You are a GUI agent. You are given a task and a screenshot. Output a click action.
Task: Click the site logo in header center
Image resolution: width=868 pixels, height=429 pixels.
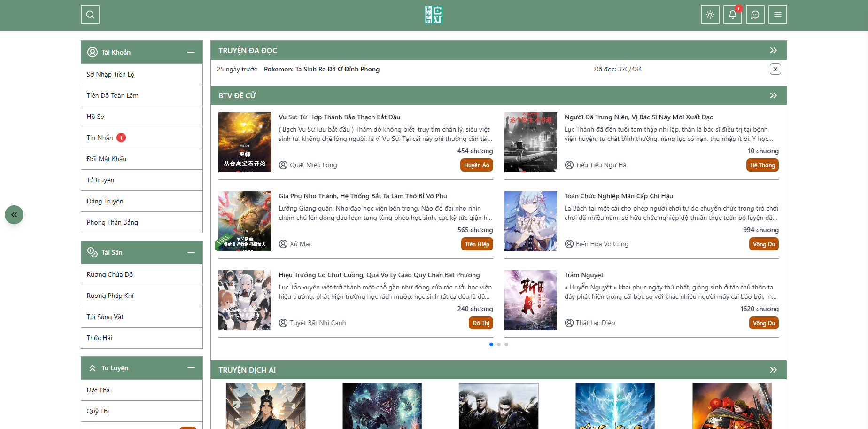point(434,15)
